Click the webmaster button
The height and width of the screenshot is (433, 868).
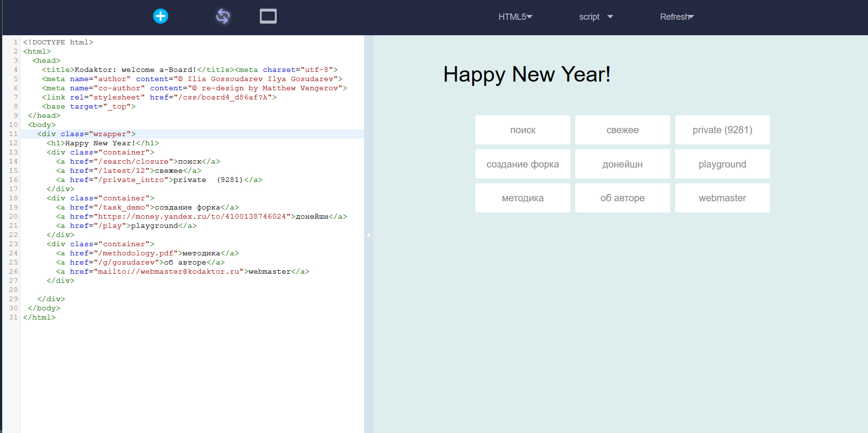point(722,198)
